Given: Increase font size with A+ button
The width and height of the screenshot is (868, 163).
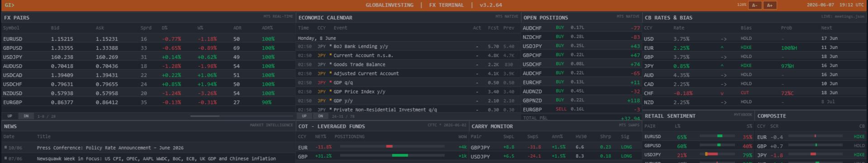Looking at the screenshot, I should pos(770,5).
